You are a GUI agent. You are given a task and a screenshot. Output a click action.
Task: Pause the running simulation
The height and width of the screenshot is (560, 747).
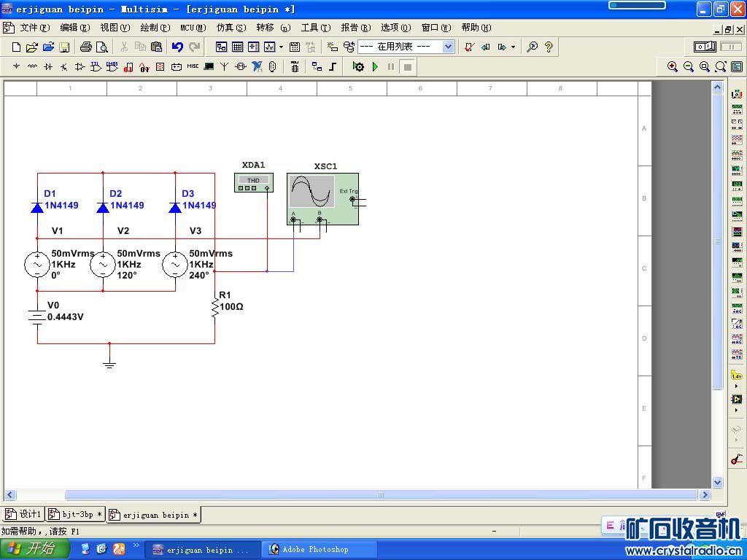[391, 66]
